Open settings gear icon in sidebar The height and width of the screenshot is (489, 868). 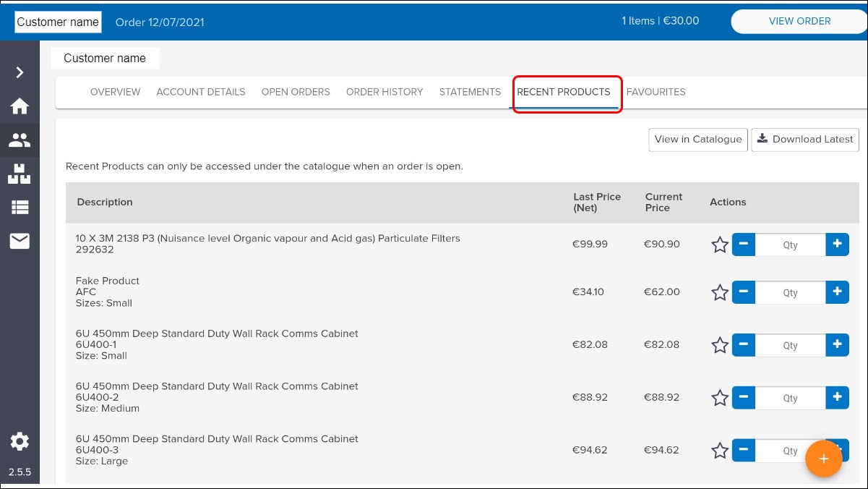20,441
